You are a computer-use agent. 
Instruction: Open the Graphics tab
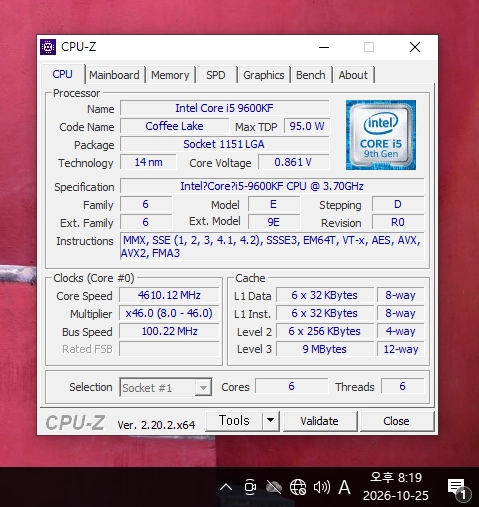[264, 75]
